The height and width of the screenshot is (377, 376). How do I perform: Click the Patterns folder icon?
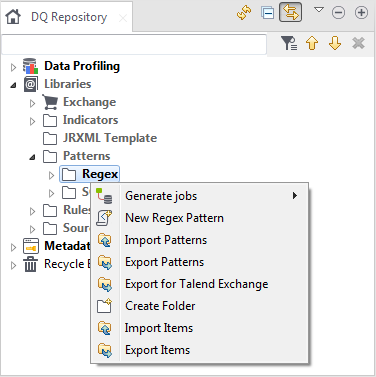(x=50, y=156)
